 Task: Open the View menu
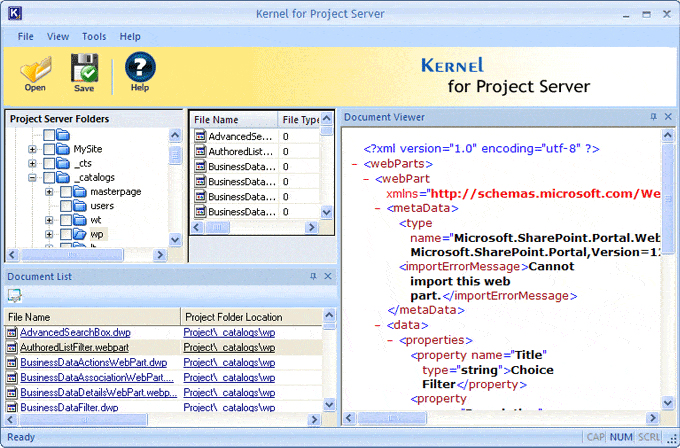pyautogui.click(x=58, y=36)
